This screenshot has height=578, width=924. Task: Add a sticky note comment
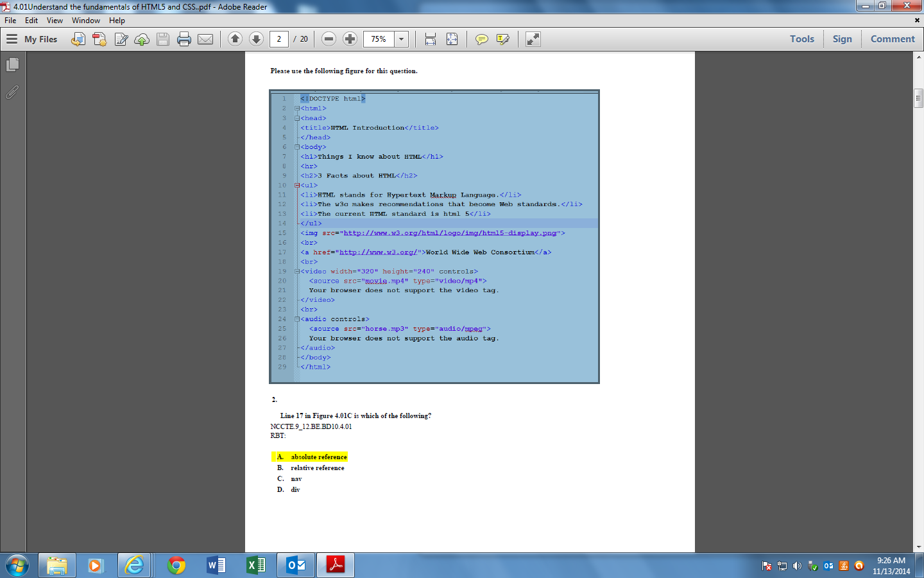481,39
